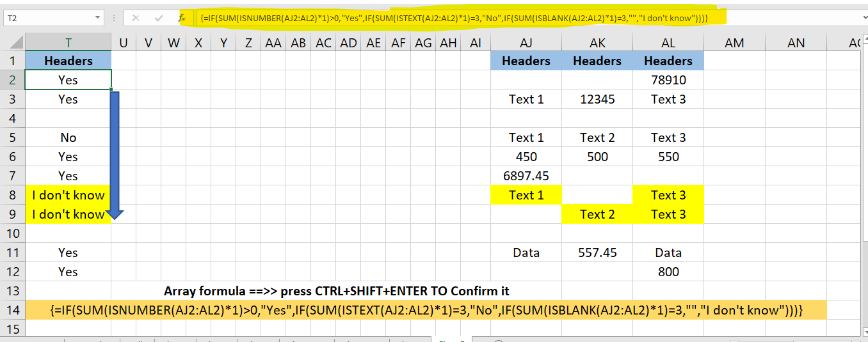Open the Name Box dropdown arrow
The width and height of the screenshot is (868, 342).
coord(97,18)
